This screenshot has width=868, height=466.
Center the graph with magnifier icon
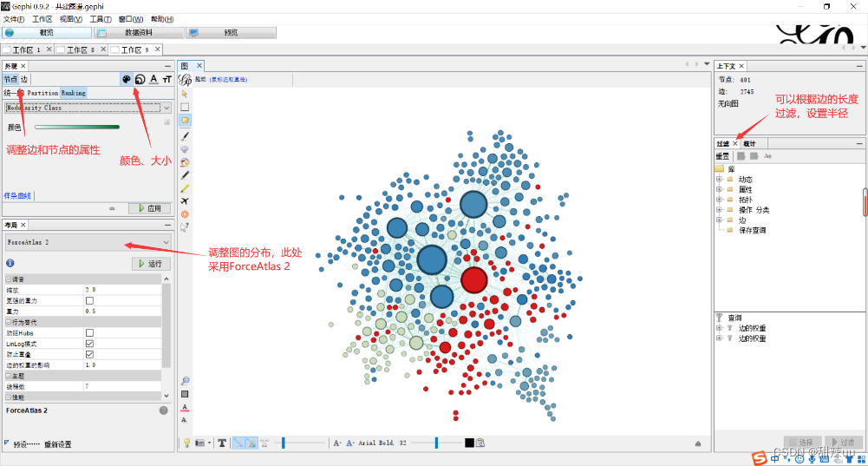[x=185, y=381]
